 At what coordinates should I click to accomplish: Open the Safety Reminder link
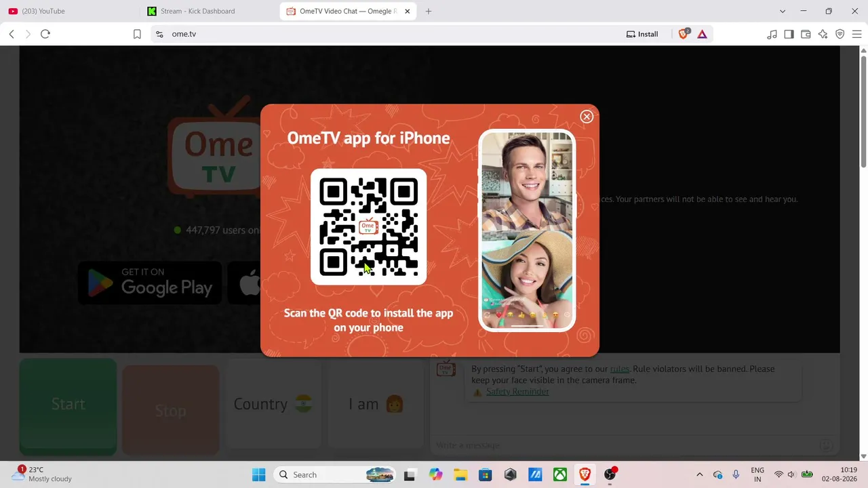(517, 391)
